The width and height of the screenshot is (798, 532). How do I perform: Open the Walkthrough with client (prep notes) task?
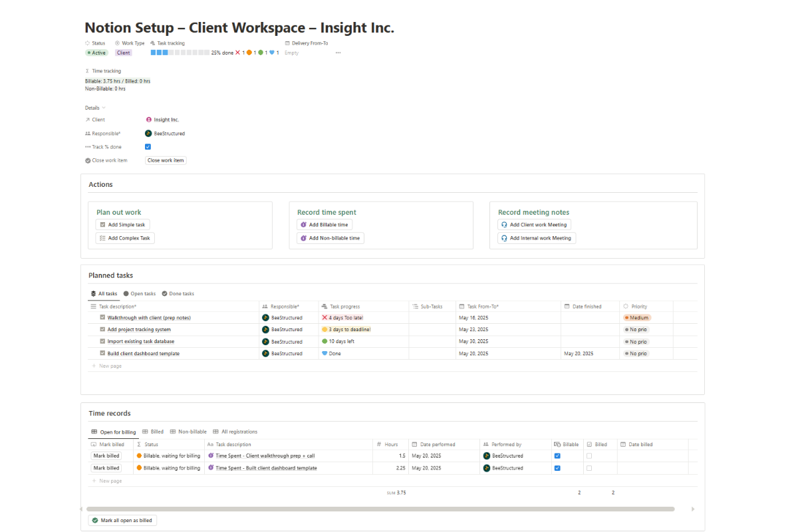149,318
